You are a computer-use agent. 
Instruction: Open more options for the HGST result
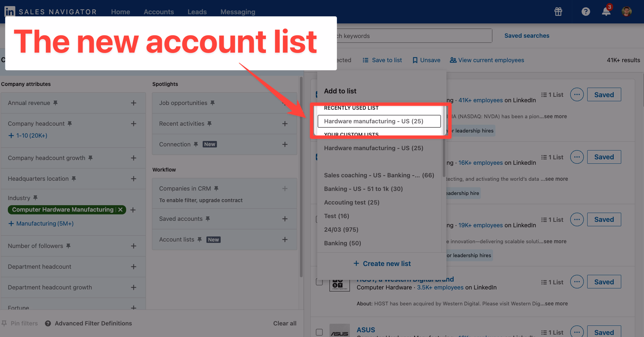click(x=577, y=282)
